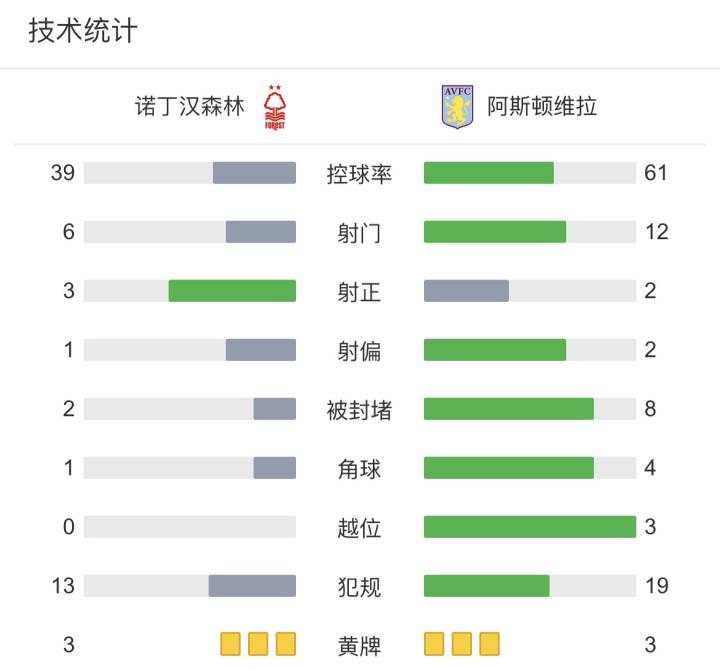
Task: Click the 黄牌 stat label
Action: (359, 645)
